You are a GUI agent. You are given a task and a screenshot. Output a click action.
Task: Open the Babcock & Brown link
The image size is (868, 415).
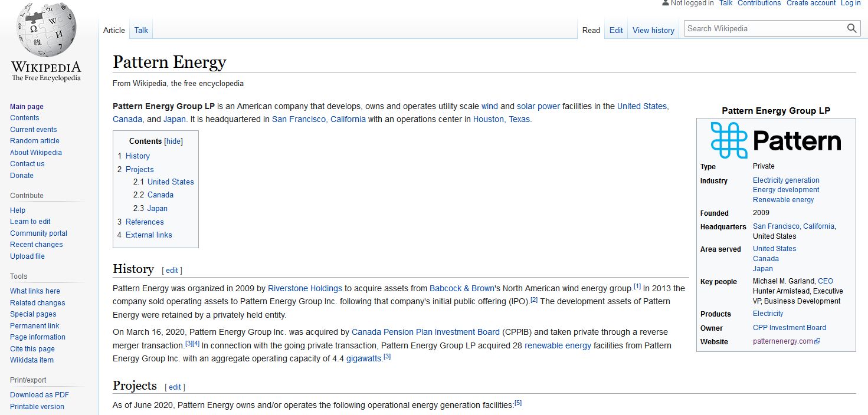click(x=462, y=289)
